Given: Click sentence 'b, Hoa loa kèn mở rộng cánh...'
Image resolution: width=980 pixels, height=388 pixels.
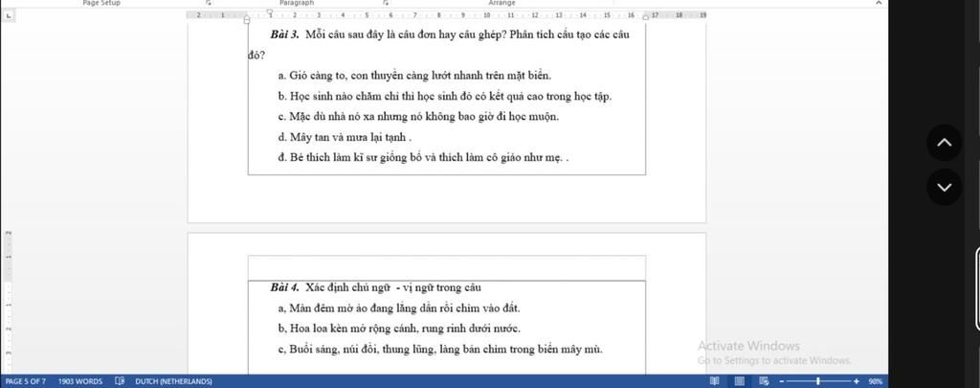Looking at the screenshot, I should coord(399,329).
